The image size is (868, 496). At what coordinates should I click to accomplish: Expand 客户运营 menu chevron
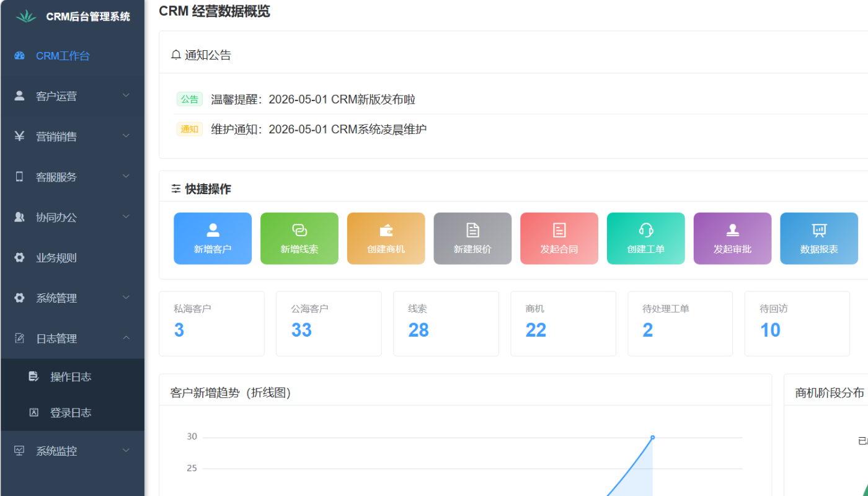pyautogui.click(x=126, y=95)
